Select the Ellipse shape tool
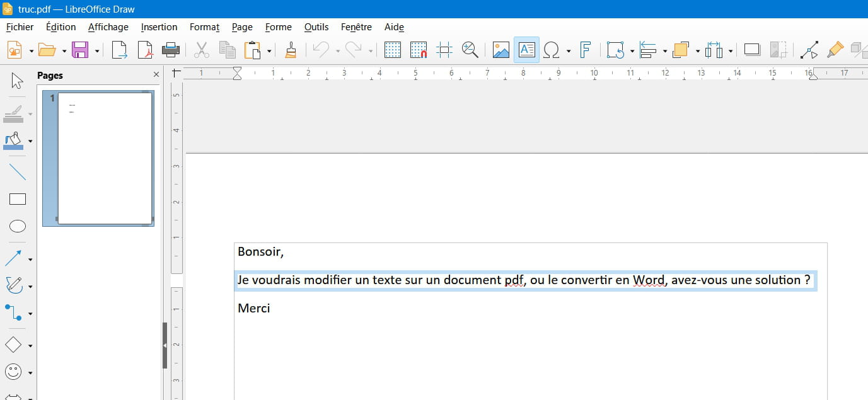The height and width of the screenshot is (400, 868). [x=17, y=227]
